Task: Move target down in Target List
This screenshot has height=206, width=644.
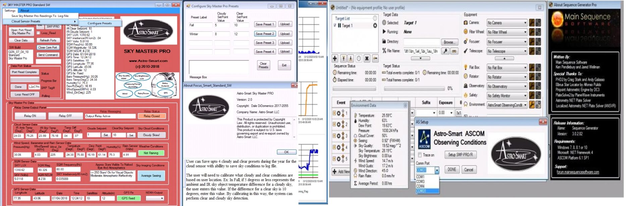Action: [351, 58]
